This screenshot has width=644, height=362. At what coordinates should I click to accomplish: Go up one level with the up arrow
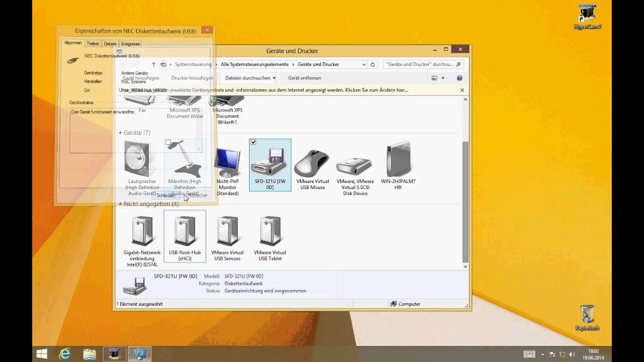153,64
